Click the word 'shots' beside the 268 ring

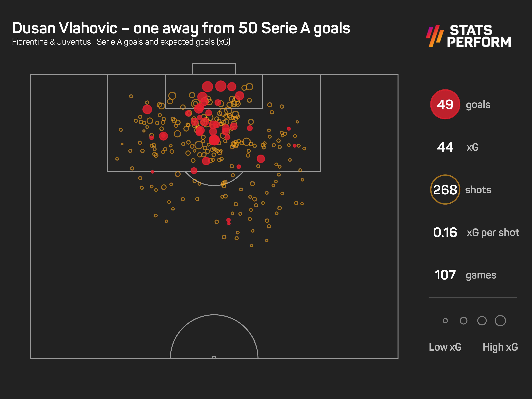pos(478,190)
